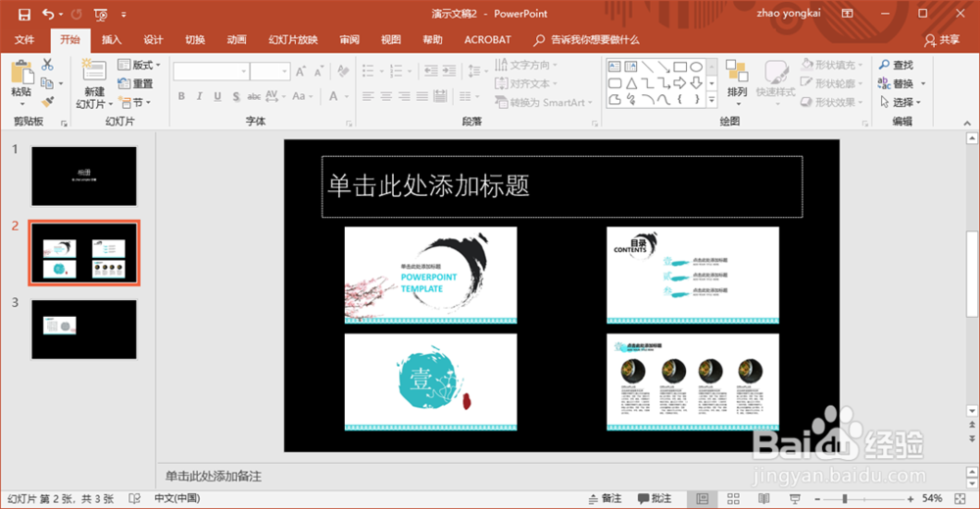The height and width of the screenshot is (509, 980).
Task: Pick the oval shape in the shapes gallery
Action: (696, 67)
